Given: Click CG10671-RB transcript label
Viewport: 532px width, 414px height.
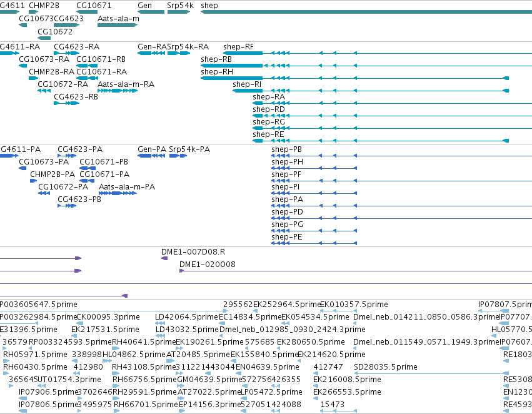Looking at the screenshot, I should tap(101, 59).
